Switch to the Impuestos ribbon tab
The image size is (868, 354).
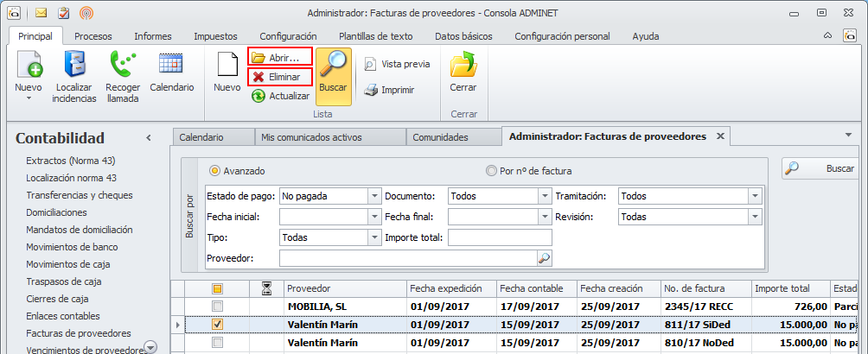click(215, 36)
